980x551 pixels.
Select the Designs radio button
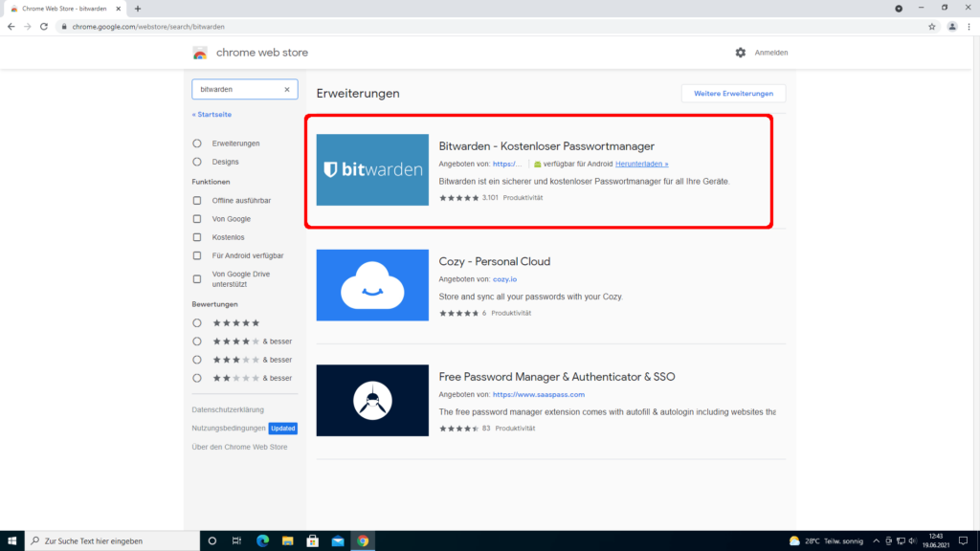197,162
